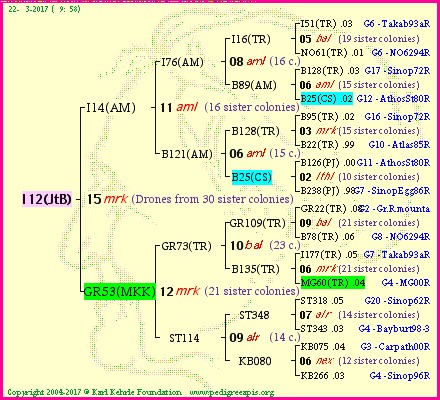The image size is (440, 400).
Task: Click the B135(TR) entry
Action: click(x=255, y=269)
